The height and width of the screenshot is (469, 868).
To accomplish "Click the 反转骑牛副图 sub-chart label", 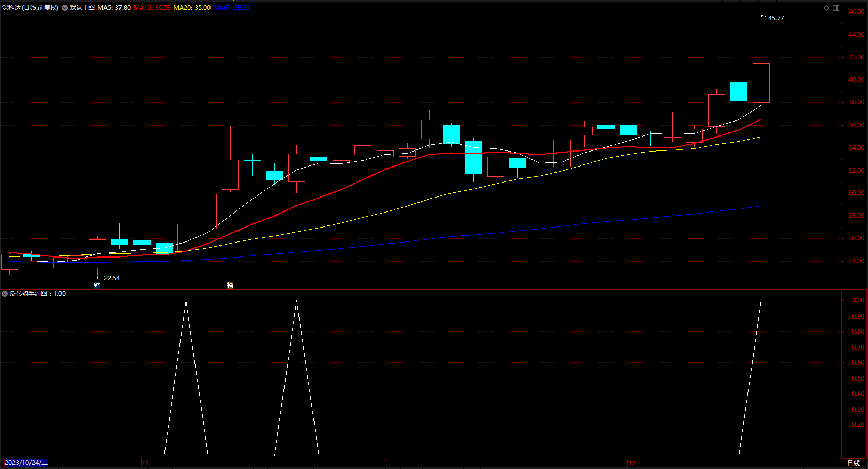I will click(28, 294).
